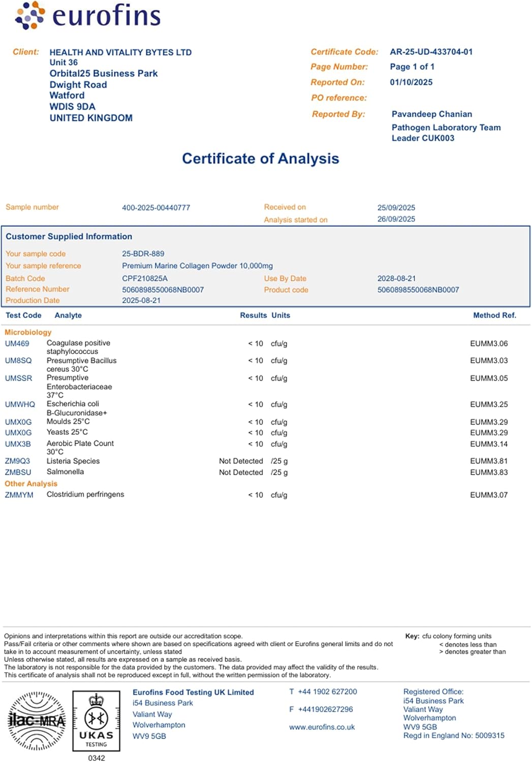Click the Microbiology section heading
532x762 pixels.
(x=28, y=332)
